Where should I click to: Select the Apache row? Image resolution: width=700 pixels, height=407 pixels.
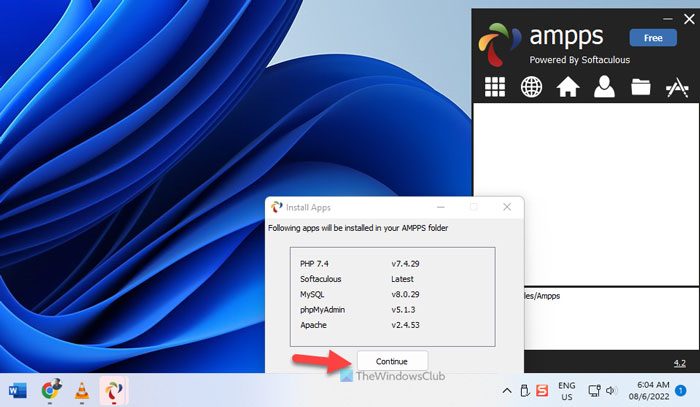[360, 325]
